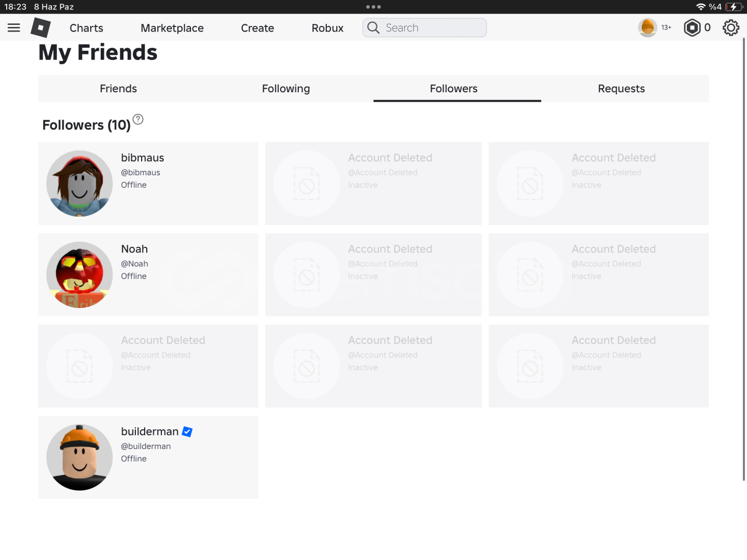Click the Followers help question-mark icon
The image size is (747, 560).
click(x=138, y=119)
